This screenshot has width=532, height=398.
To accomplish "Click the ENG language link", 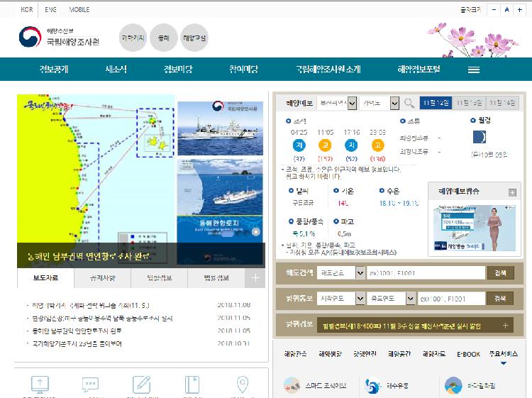I will point(50,10).
